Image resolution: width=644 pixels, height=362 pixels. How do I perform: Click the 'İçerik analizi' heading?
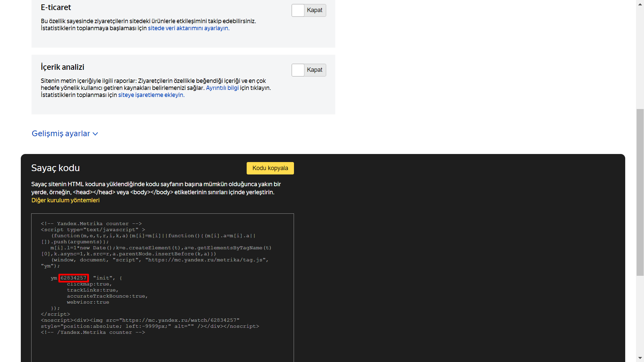62,67
